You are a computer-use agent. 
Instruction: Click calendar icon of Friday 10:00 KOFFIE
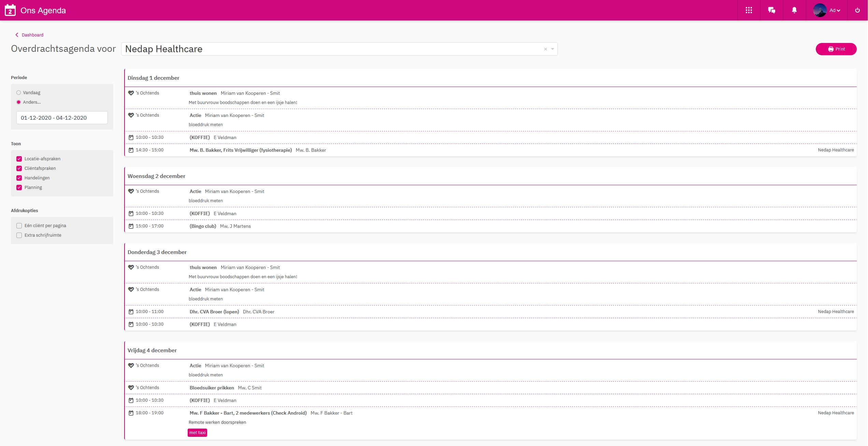(131, 400)
